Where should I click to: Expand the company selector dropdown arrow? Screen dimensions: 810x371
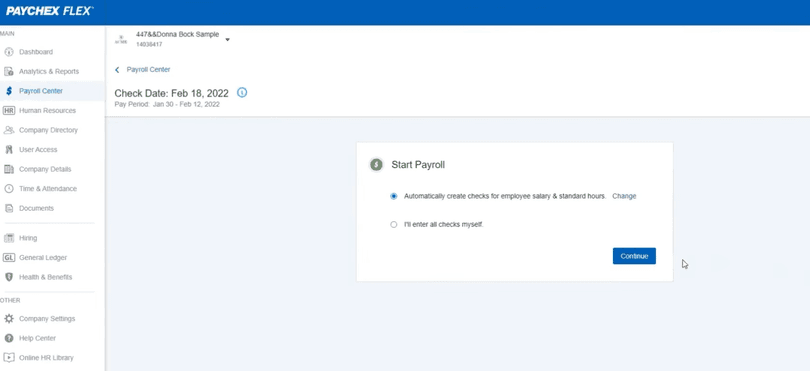point(227,39)
